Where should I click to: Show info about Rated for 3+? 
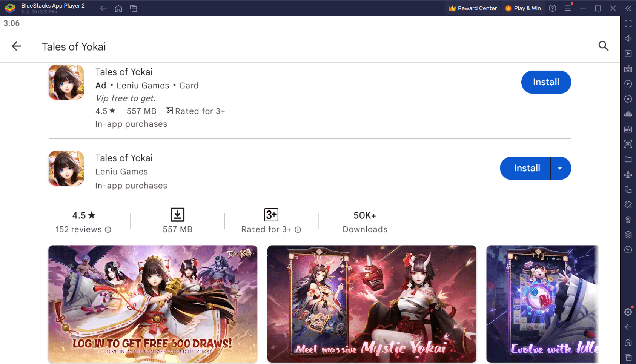[298, 230]
